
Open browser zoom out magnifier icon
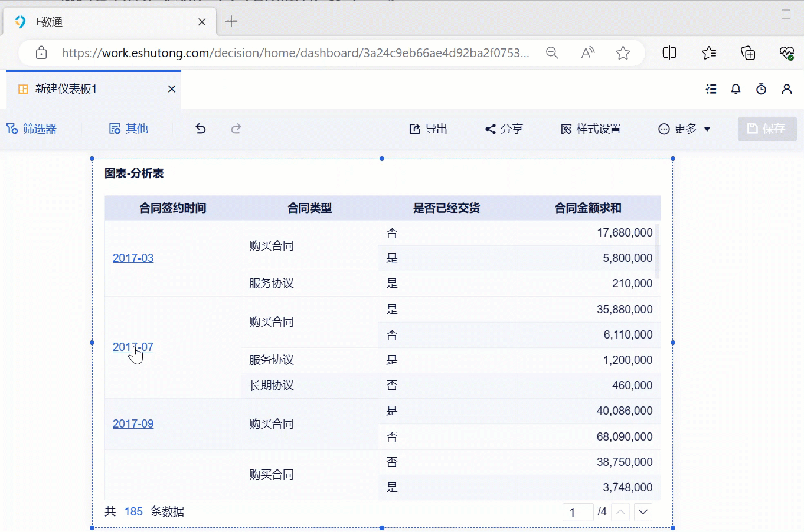[552, 53]
